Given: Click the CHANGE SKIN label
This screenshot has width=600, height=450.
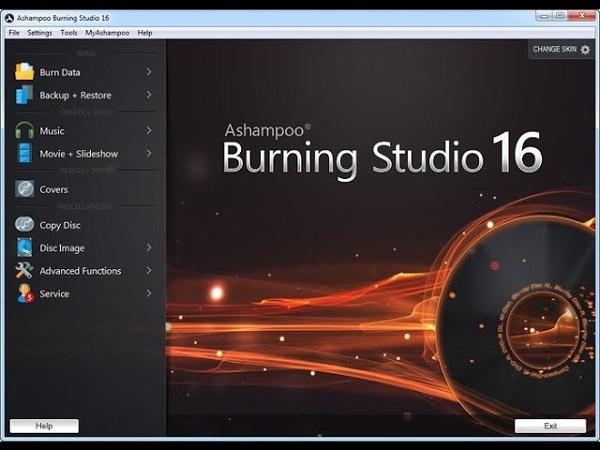Looking at the screenshot, I should click(x=554, y=49).
